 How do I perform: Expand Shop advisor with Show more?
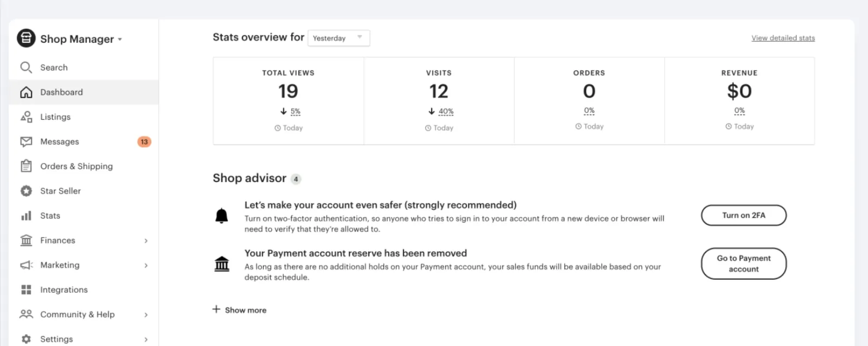(240, 310)
